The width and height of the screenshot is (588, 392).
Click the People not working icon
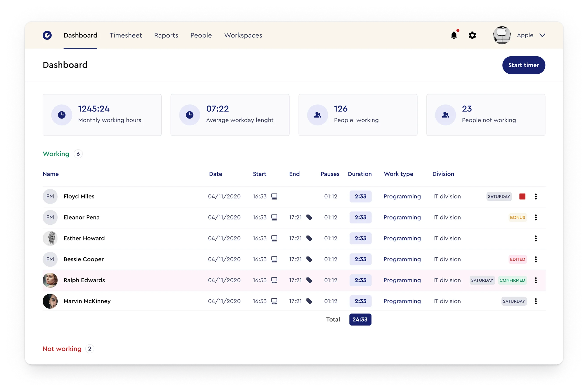[x=446, y=115]
